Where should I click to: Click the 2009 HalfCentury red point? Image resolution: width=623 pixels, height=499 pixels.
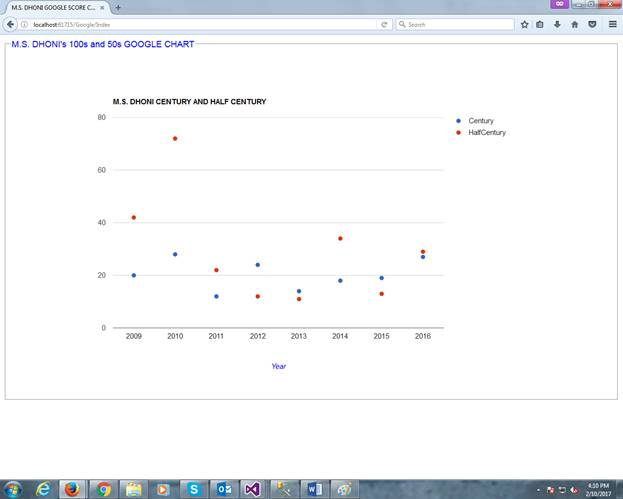click(134, 217)
